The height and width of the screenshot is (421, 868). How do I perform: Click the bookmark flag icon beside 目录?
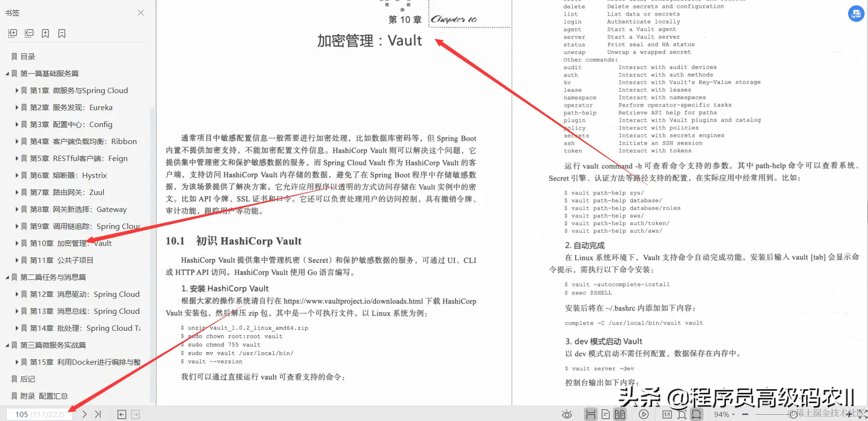pos(15,57)
